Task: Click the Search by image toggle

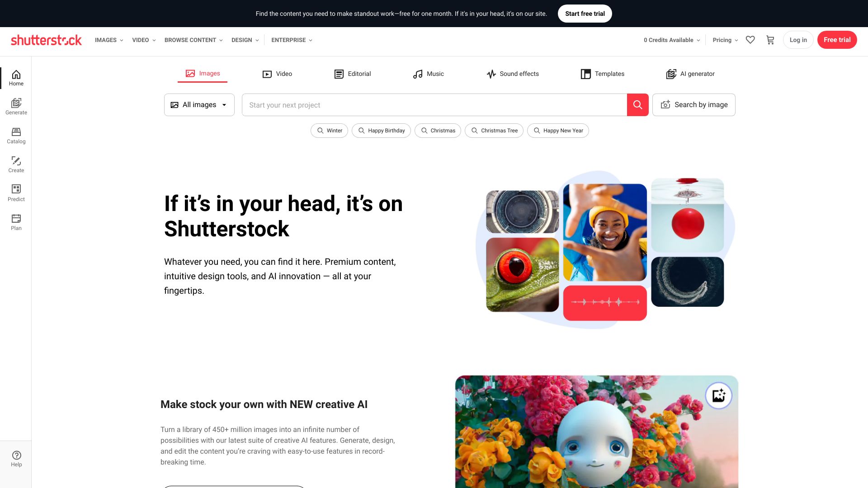Action: coord(693,105)
